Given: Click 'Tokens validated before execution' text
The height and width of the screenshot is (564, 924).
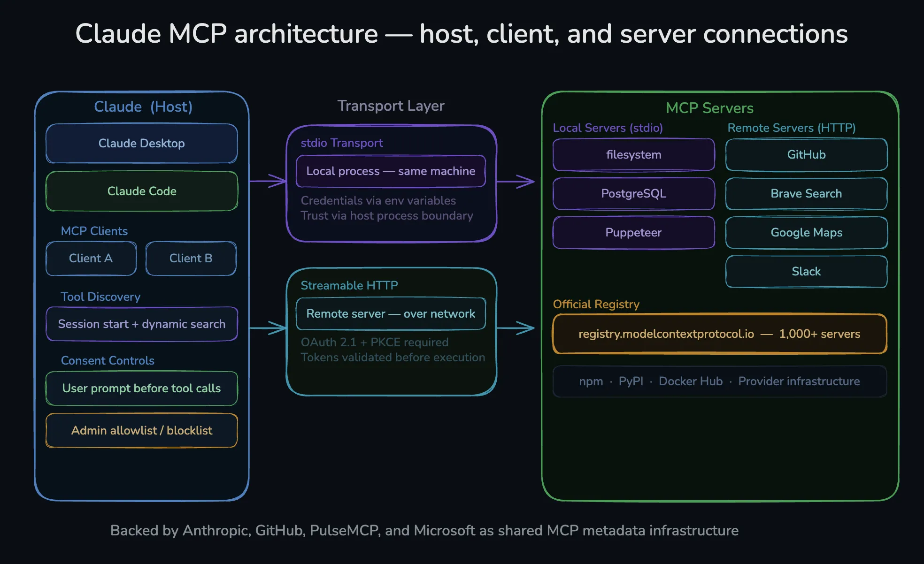Looking at the screenshot, I should [393, 357].
